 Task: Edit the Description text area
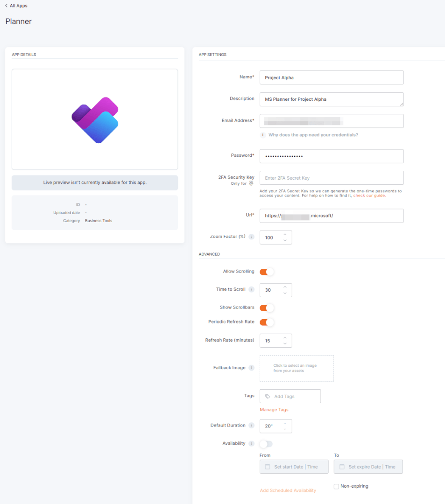pos(332,99)
